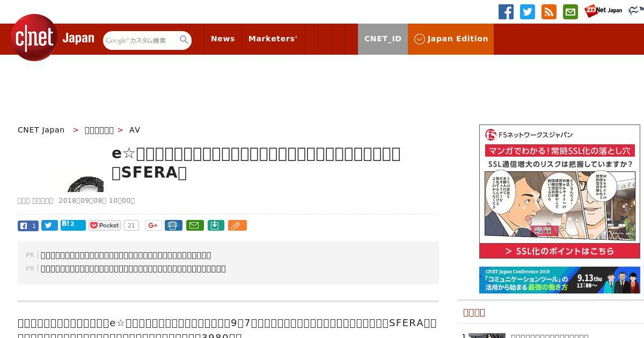Go to ZDNet Japan logo link
Image resolution: width=644 pixels, height=338 pixels.
pos(603,11)
